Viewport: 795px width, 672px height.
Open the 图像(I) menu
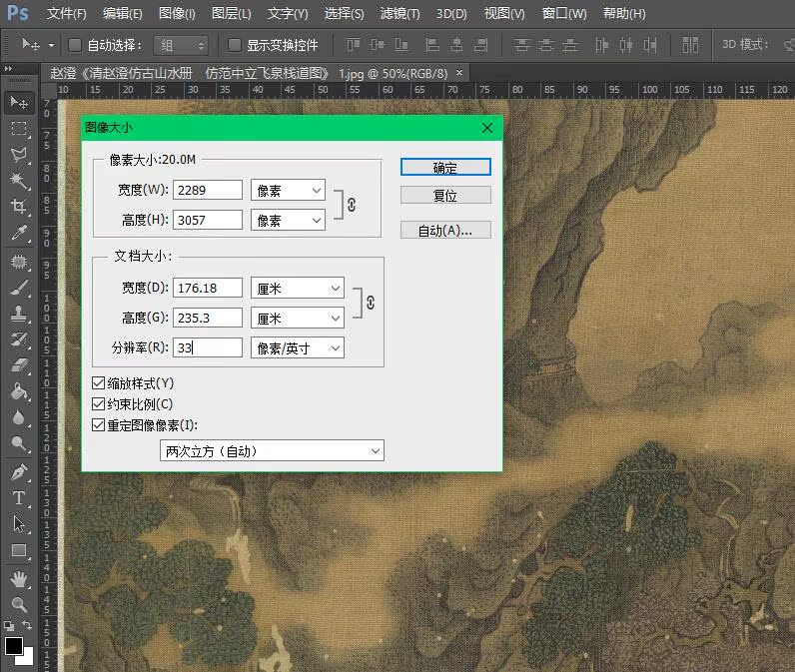click(177, 13)
